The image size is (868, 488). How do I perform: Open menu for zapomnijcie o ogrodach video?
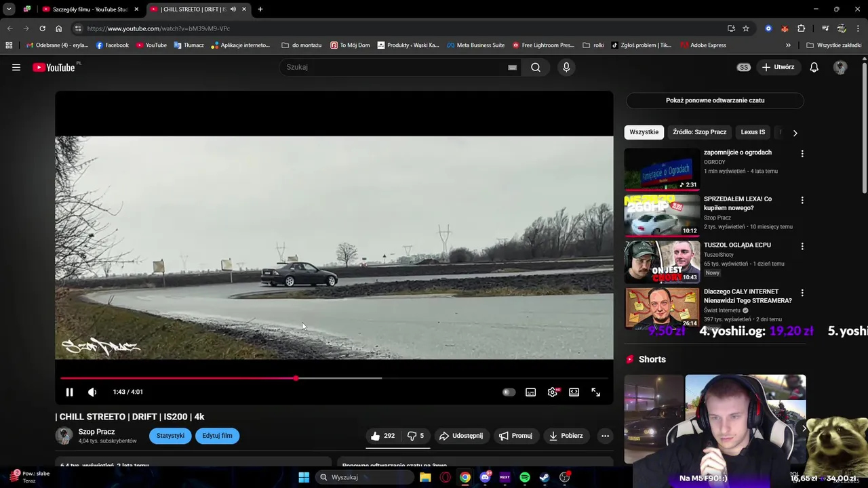pyautogui.click(x=802, y=154)
